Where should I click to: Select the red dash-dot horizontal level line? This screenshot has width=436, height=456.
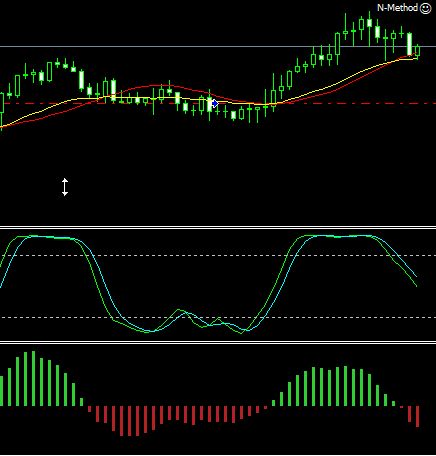pyautogui.click(x=218, y=103)
